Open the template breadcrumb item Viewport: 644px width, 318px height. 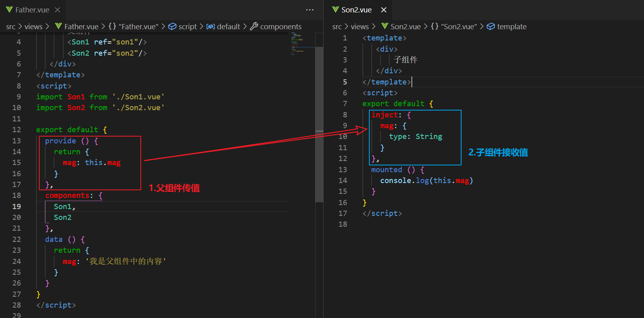click(512, 26)
